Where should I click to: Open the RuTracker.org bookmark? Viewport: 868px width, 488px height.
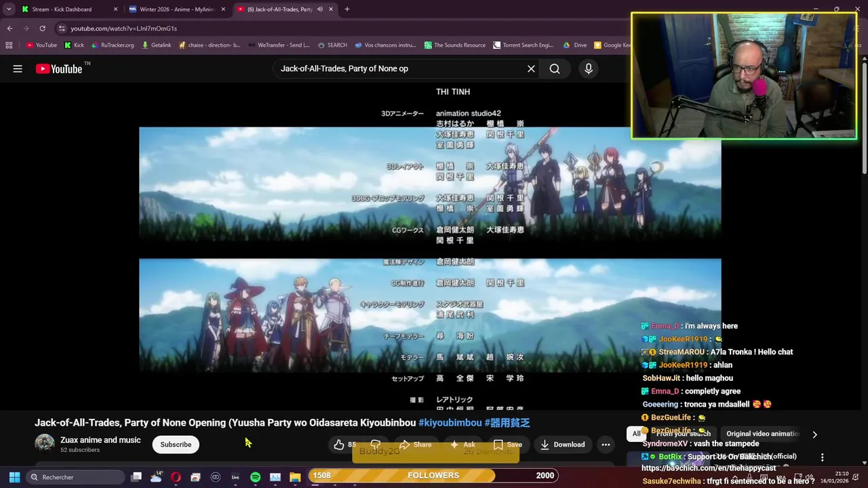point(113,45)
